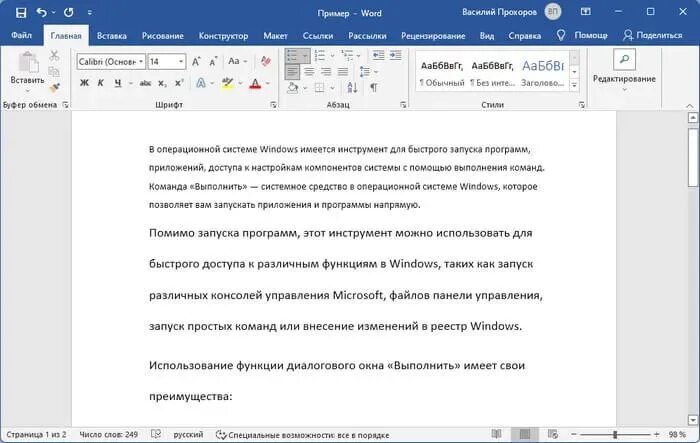700x443 pixels.
Task: Toggle underline Ч formatting
Action: point(118,83)
